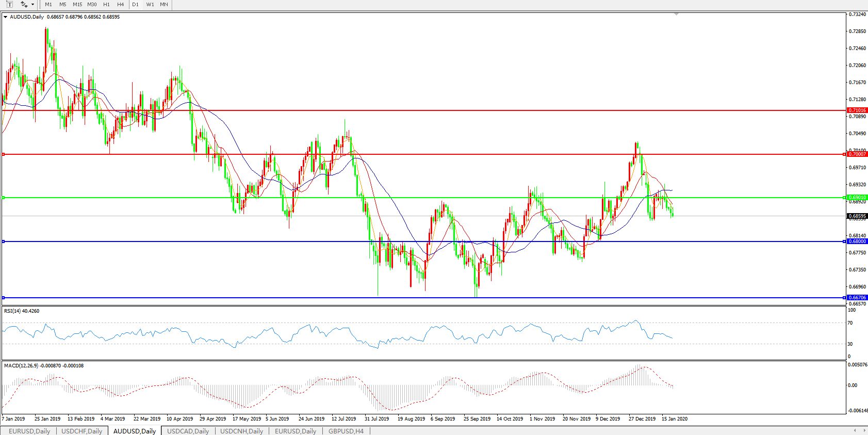Screen dimensions: 868x435
Task: Open the USDCHF,Daily chart tab
Action: click(x=81, y=431)
